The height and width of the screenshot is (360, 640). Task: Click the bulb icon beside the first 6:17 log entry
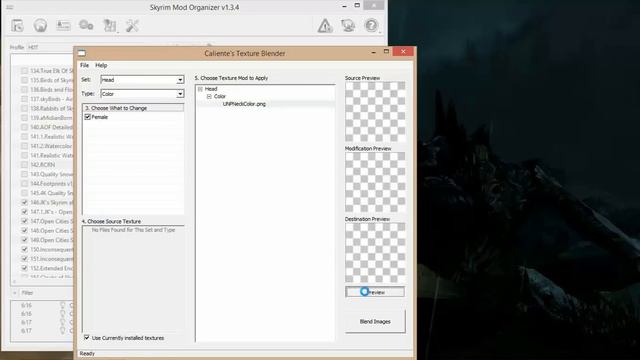click(62, 322)
